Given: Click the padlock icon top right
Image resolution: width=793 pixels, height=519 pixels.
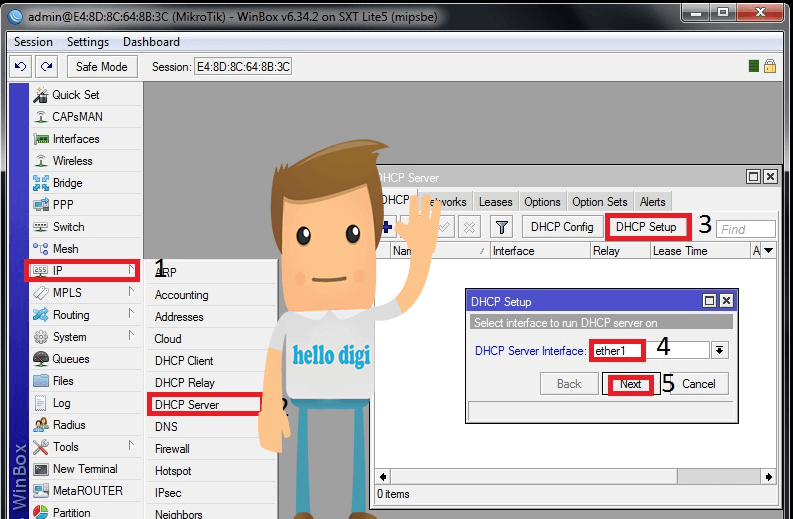Looking at the screenshot, I should [770, 66].
